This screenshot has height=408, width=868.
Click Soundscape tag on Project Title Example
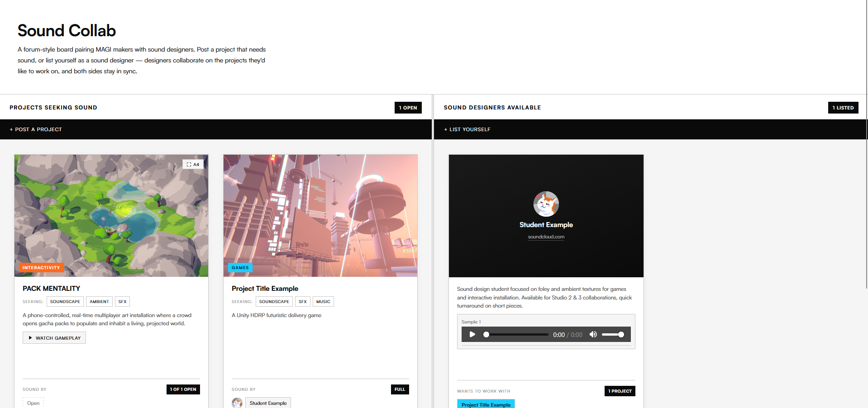(x=274, y=302)
